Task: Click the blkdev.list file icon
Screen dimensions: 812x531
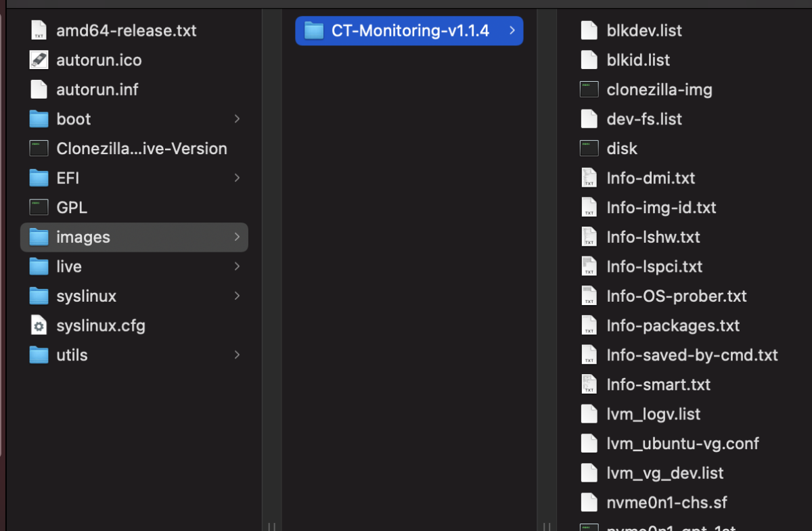Action: [589, 30]
